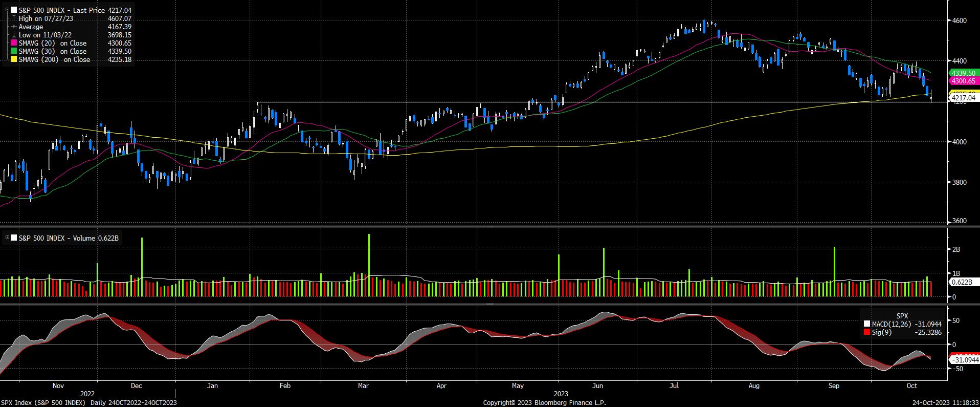This screenshot has height=407, width=980.
Task: Click the Mar label on the date axis
Action: [x=363, y=385]
